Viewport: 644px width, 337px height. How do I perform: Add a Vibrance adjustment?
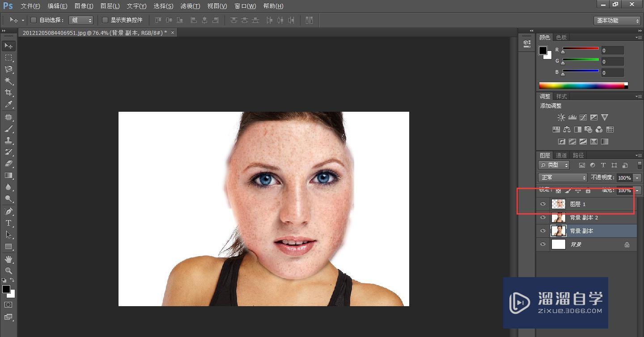pyautogui.click(x=605, y=117)
